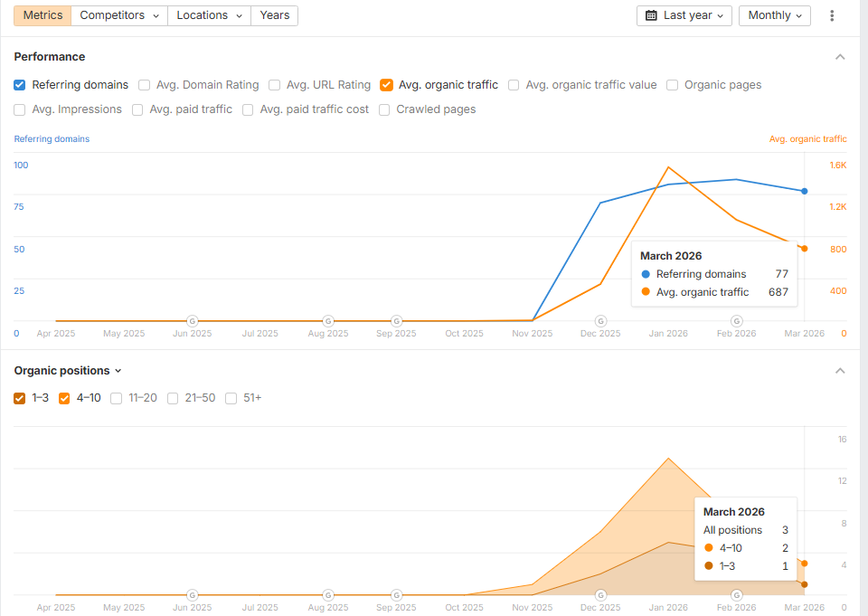868x616 pixels.
Task: Collapse the Performance section chevron
Action: (840, 57)
